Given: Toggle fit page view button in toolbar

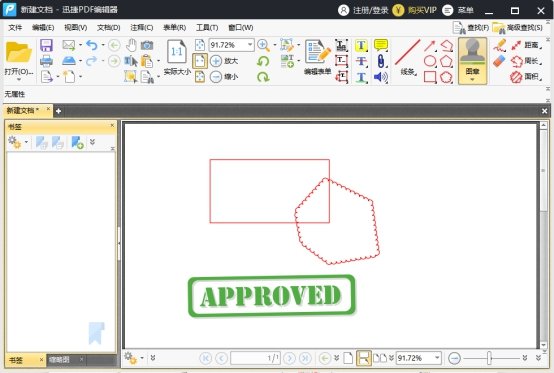Looking at the screenshot, I should coord(200,61).
